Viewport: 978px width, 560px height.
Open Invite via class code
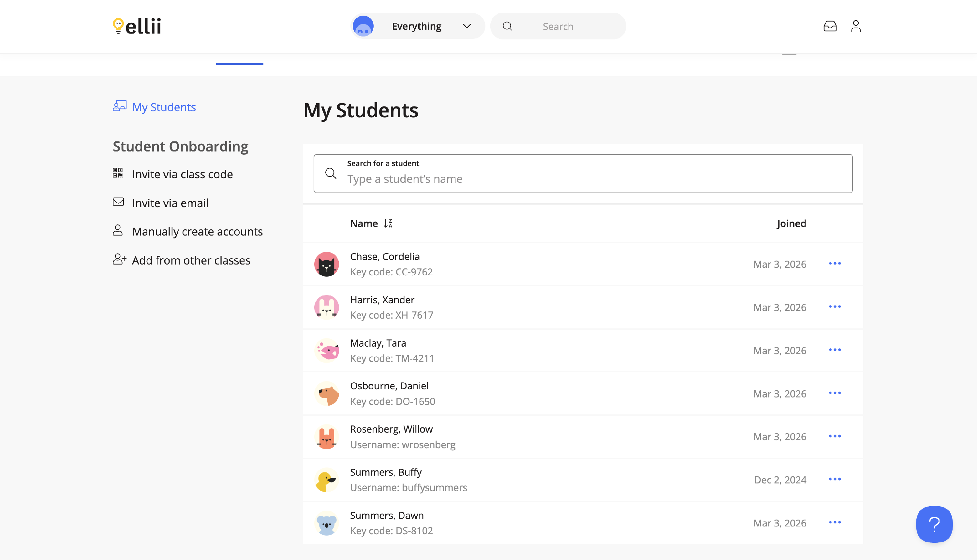182,174
